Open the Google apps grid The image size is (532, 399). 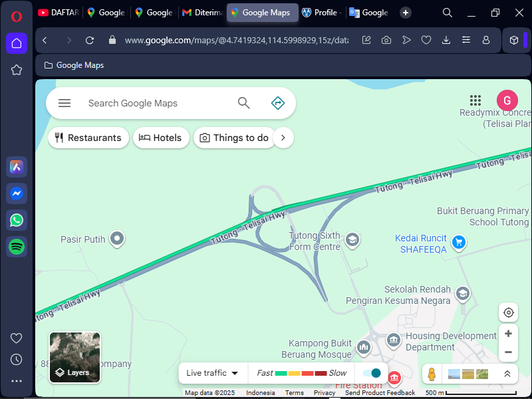[475, 100]
